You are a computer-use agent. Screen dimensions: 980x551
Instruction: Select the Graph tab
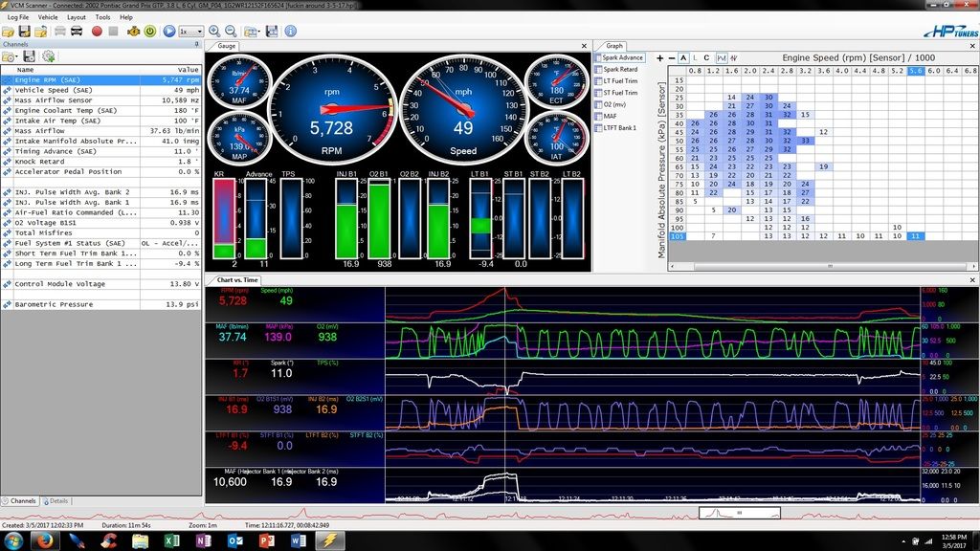[x=613, y=46]
